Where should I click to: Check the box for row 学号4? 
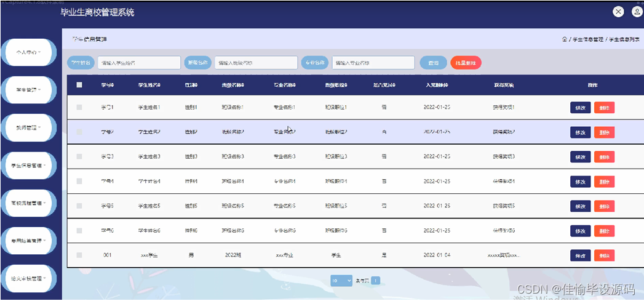(x=79, y=182)
